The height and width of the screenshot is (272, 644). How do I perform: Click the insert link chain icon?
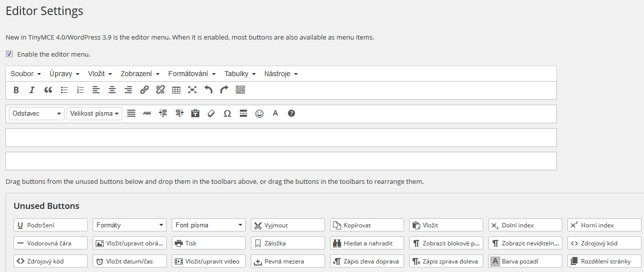click(x=144, y=90)
